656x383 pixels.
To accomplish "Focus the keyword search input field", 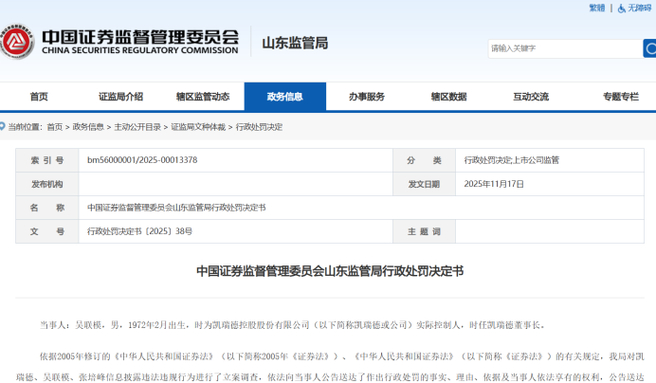I will [565, 49].
